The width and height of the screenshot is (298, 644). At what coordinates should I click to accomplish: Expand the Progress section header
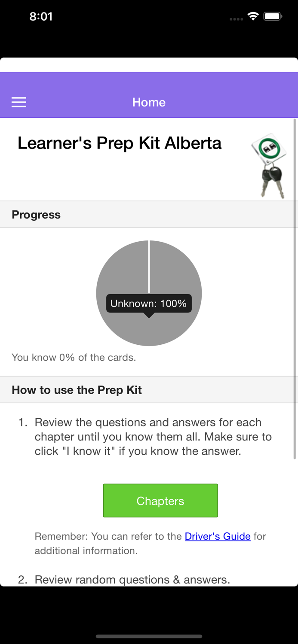pos(36,214)
